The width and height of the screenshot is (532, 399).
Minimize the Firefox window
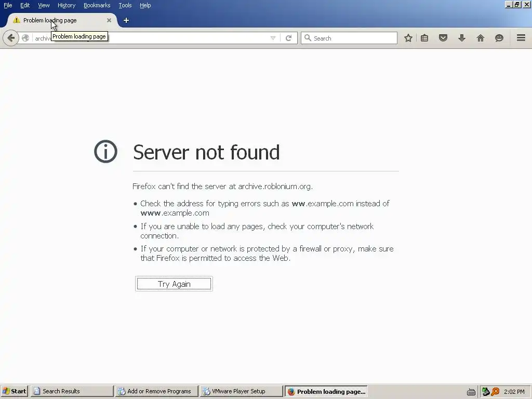click(x=508, y=5)
